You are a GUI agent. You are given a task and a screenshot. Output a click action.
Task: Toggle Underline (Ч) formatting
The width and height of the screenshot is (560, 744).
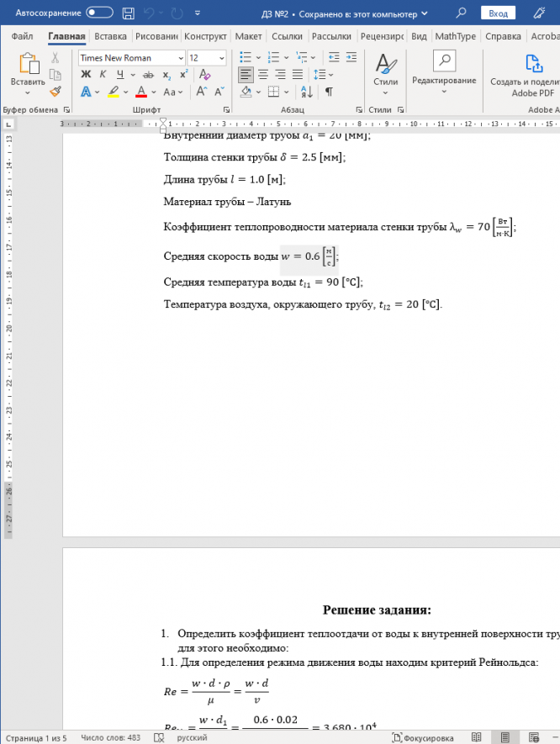tap(120, 75)
